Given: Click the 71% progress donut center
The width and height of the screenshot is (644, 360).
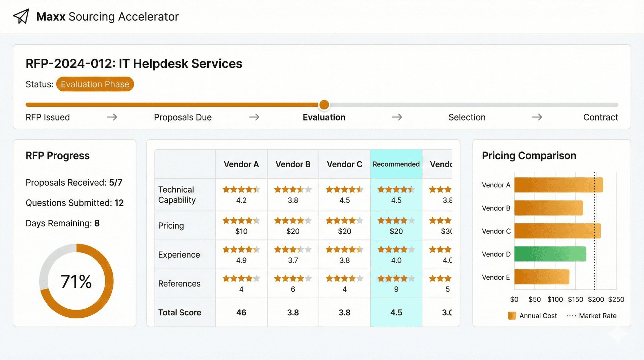Looking at the screenshot, I should tap(76, 281).
